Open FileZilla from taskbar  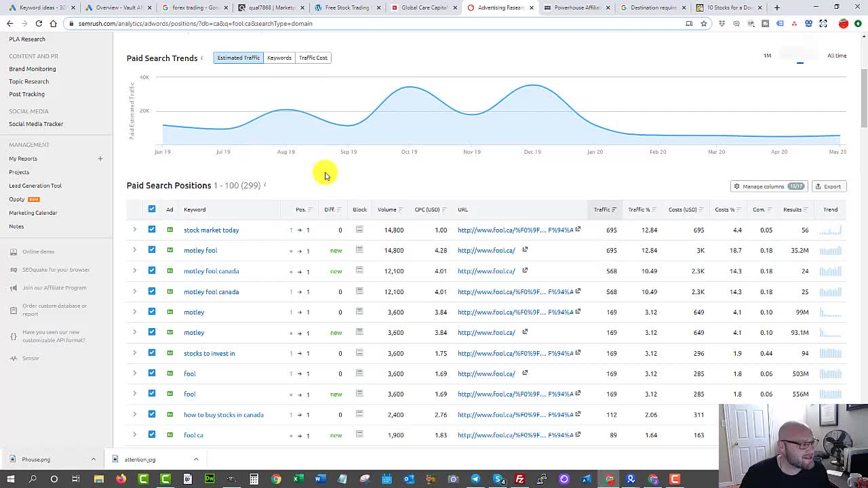tap(520, 479)
